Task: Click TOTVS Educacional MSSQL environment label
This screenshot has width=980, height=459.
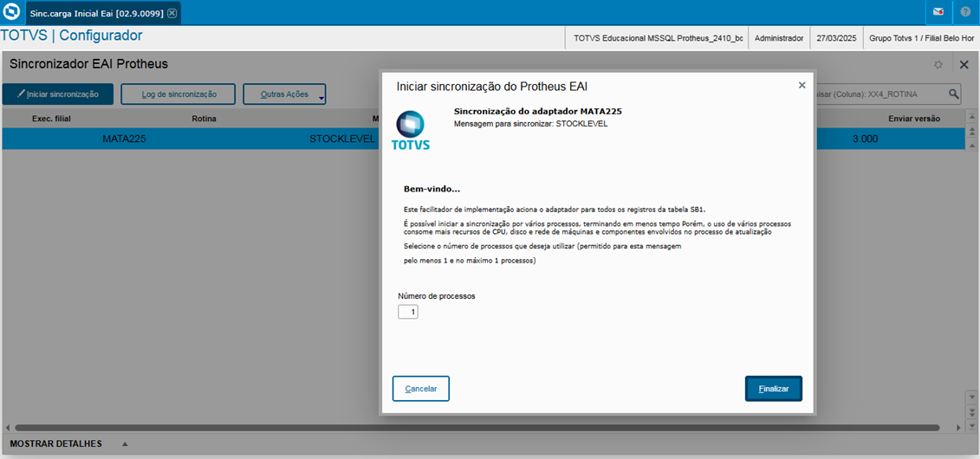Action: pyautogui.click(x=659, y=38)
